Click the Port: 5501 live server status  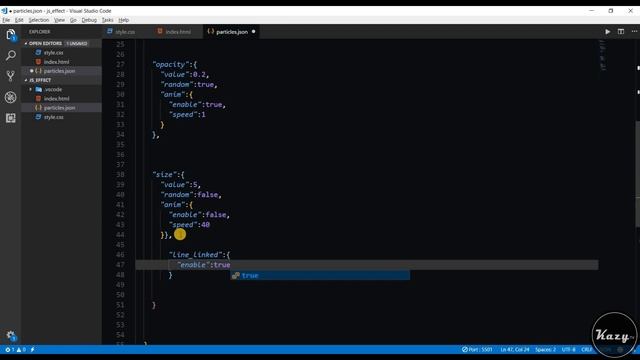[x=477, y=350]
